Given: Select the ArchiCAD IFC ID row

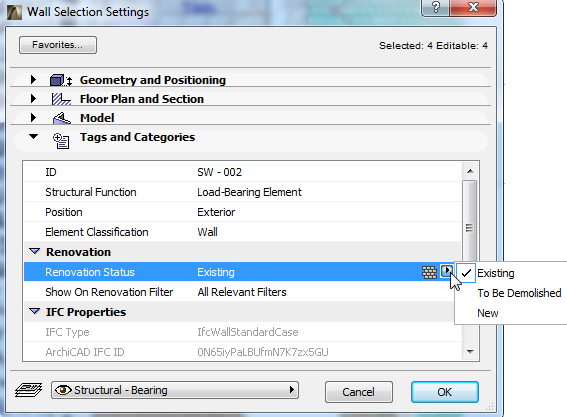Looking at the screenshot, I should tap(242, 352).
